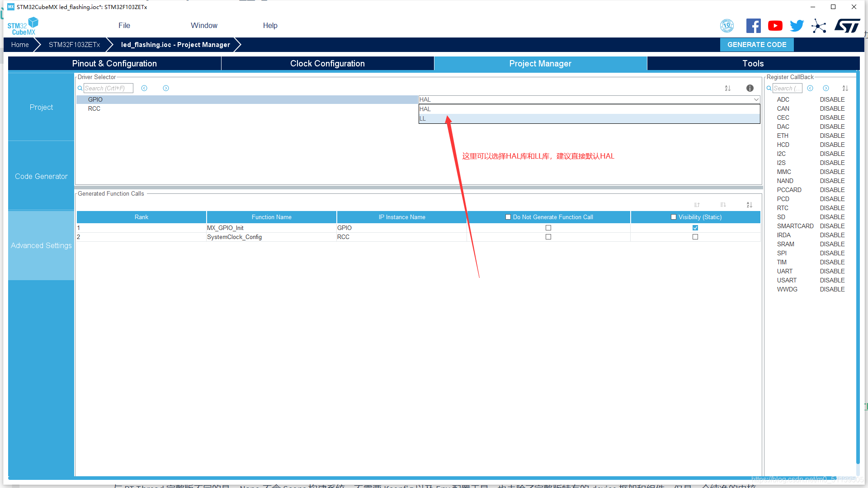Go to previous Register CallBack search result
Image resolution: width=868 pixels, height=488 pixels.
coord(810,88)
